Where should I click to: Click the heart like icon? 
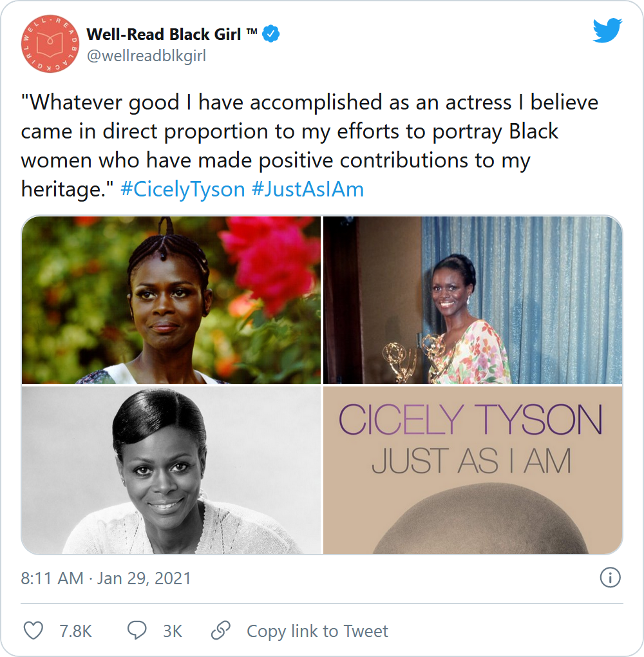point(33,631)
